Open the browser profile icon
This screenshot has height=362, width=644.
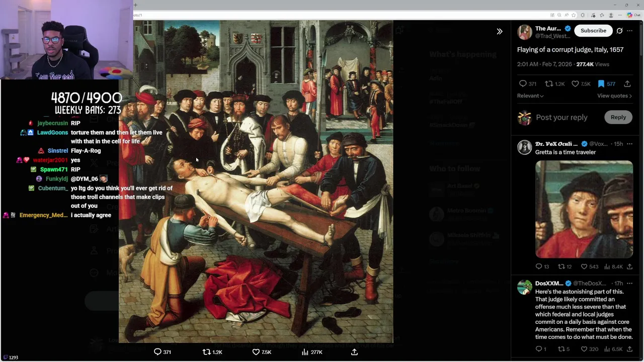pyautogui.click(x=611, y=15)
